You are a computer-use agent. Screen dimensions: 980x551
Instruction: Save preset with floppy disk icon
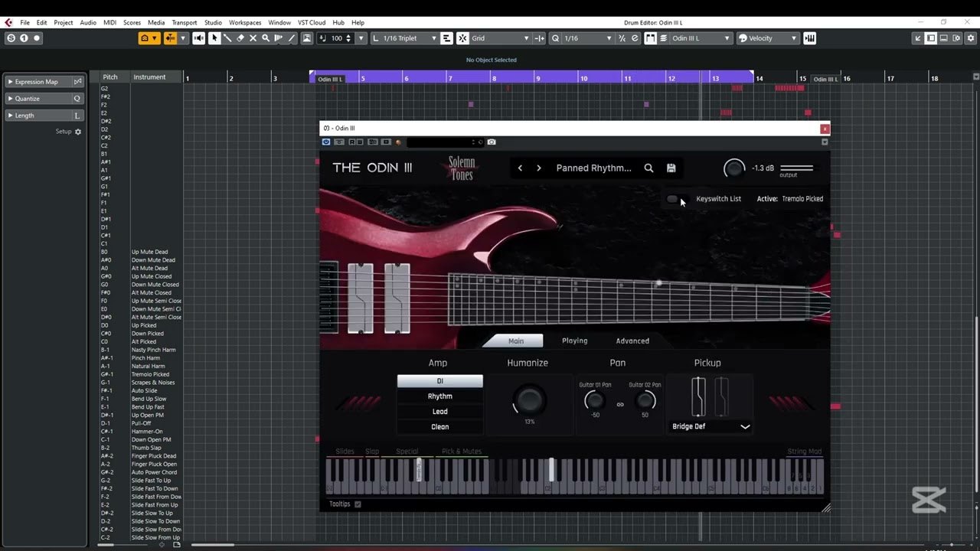[x=671, y=168]
